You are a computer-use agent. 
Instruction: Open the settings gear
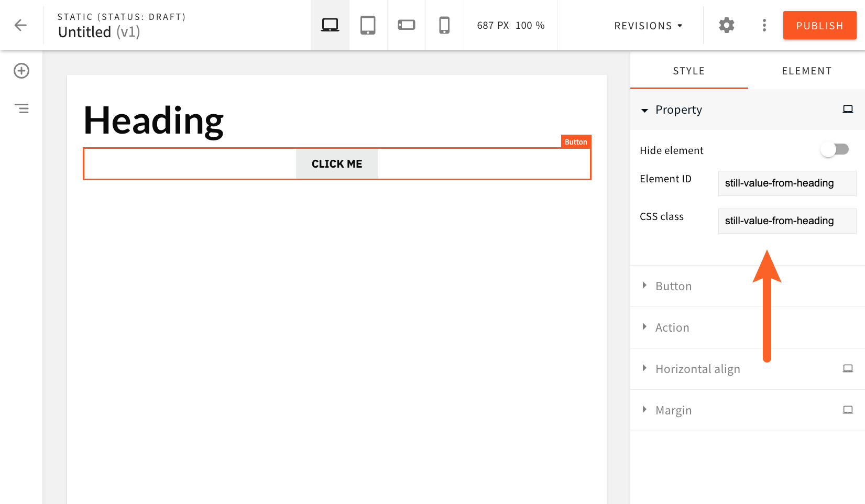click(726, 25)
